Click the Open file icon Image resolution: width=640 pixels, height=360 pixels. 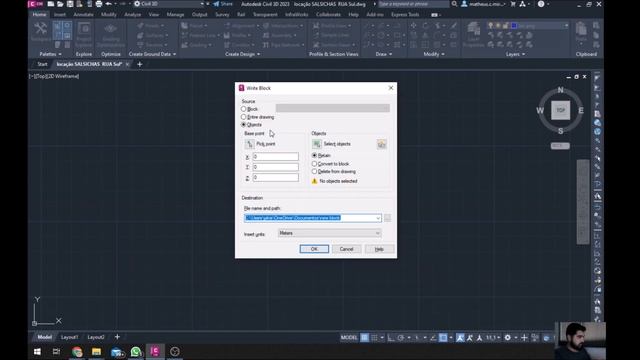pyautogui.click(x=60, y=4)
